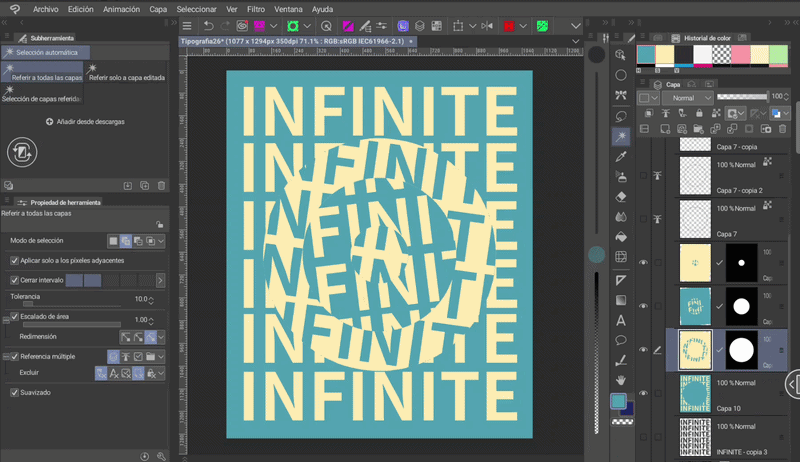Pick the Eyedropper tool
Image resolution: width=800 pixels, height=462 pixels.
[621, 156]
